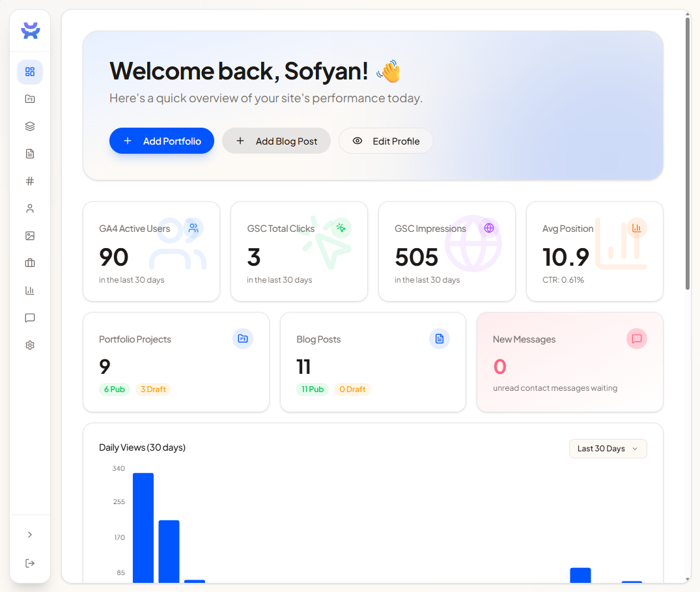Image resolution: width=700 pixels, height=592 pixels.
Task: Click the chart icon on Avg Position card
Action: tap(637, 228)
